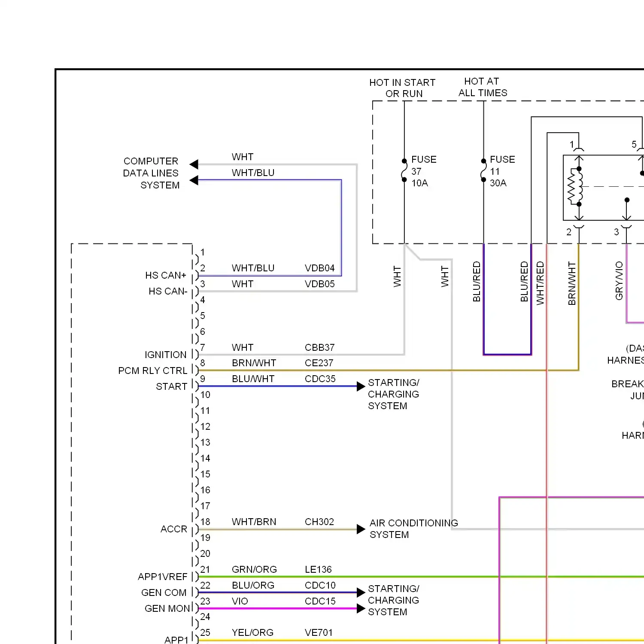Select circuit code CDC35
The width and height of the screenshot is (644, 644).
[320, 379]
